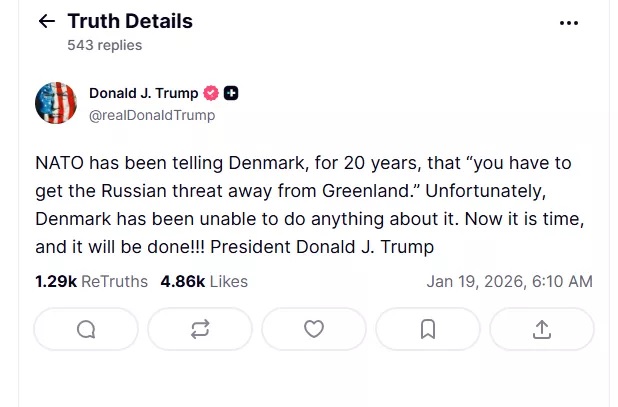Screen dimensions: 618x407
Task: Click the black plus badge beside the name
Action: pyautogui.click(x=231, y=94)
